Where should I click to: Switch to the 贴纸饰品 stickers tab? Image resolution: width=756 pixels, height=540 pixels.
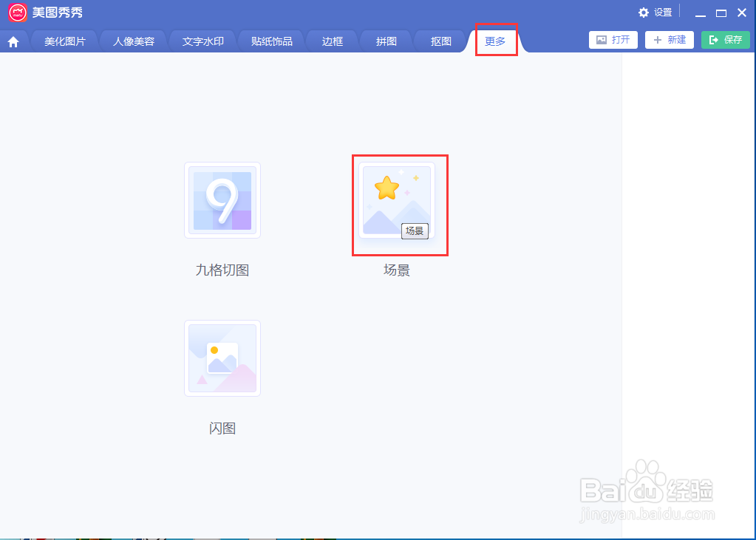pyautogui.click(x=270, y=41)
